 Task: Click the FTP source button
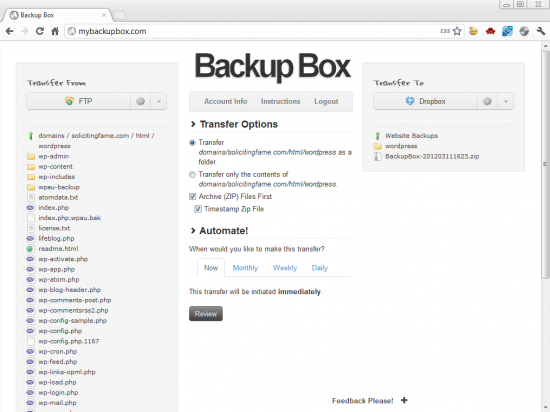point(79,101)
